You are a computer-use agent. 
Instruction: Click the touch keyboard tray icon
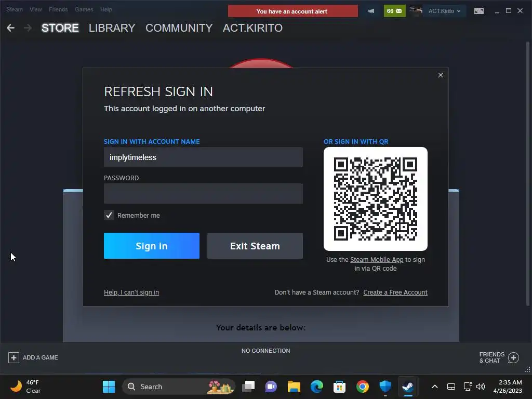pos(451,387)
